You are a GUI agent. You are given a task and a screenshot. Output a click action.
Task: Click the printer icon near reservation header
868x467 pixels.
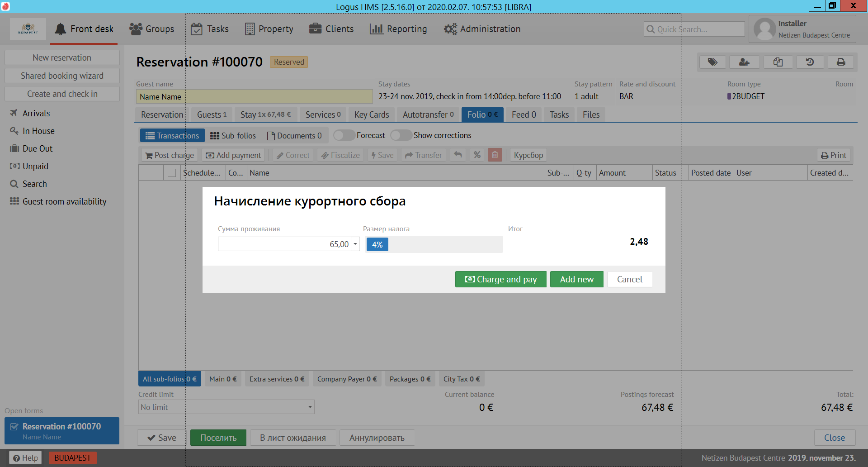[x=840, y=62]
